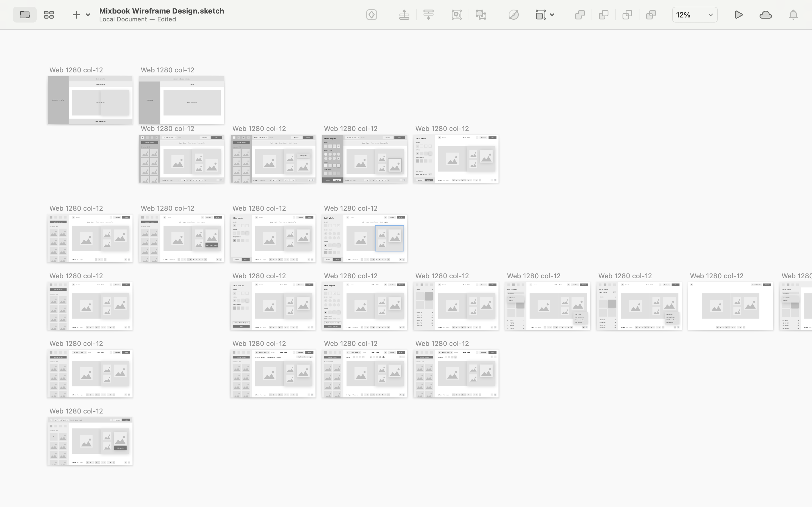Click the notification bell icon

click(793, 14)
